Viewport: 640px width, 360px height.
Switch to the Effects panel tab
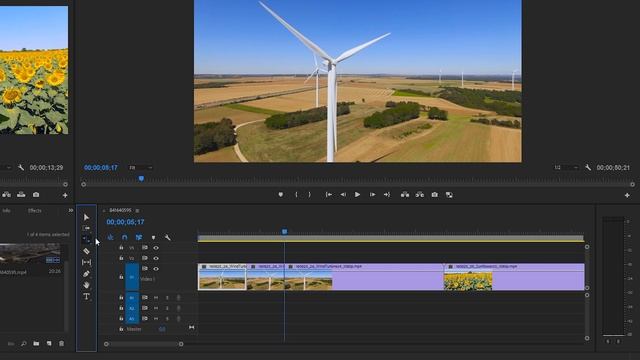(35, 211)
